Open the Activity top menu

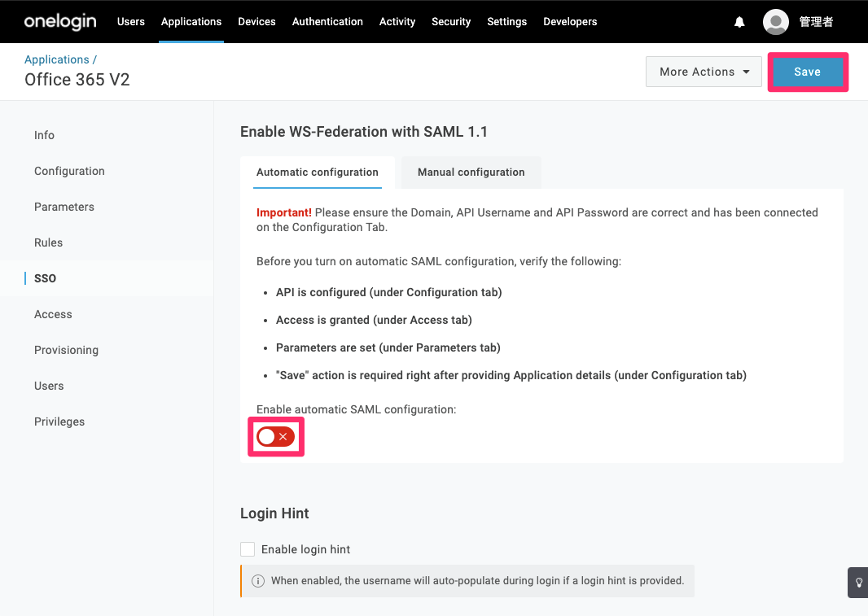coord(397,22)
